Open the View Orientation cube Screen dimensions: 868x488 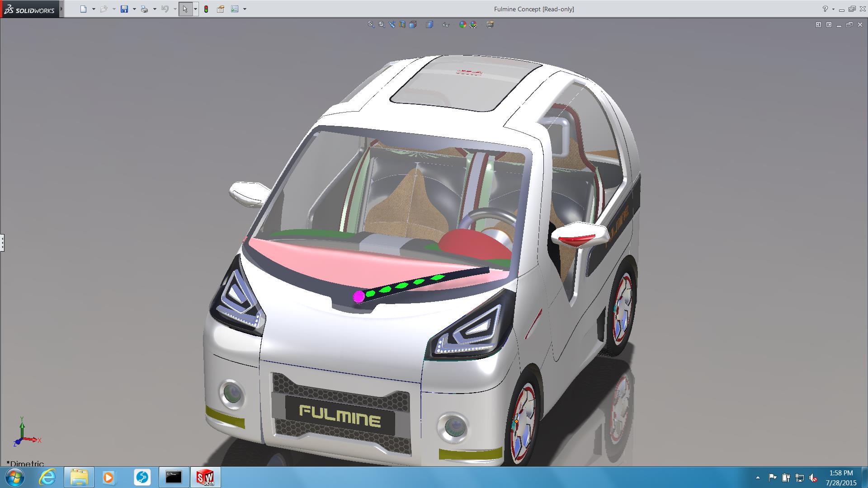tap(413, 25)
